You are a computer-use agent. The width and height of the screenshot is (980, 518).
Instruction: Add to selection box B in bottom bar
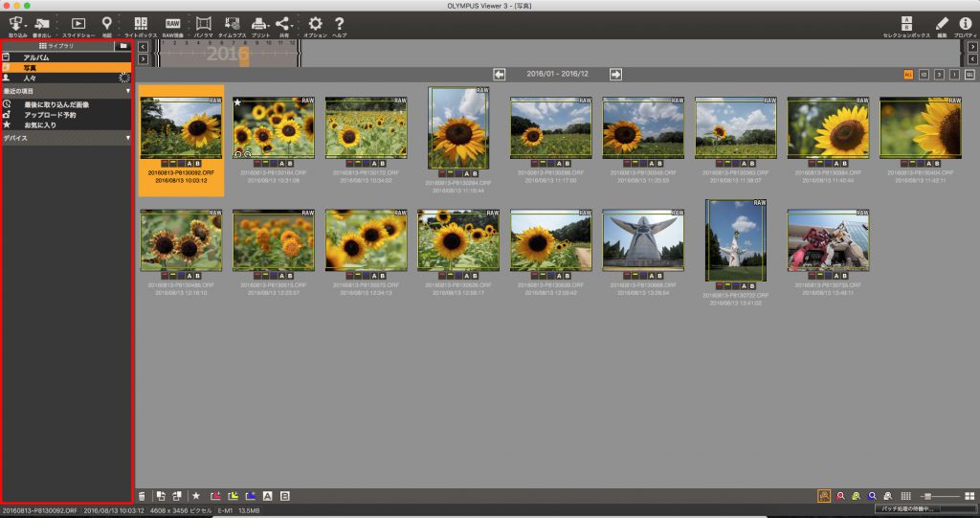coord(285,496)
